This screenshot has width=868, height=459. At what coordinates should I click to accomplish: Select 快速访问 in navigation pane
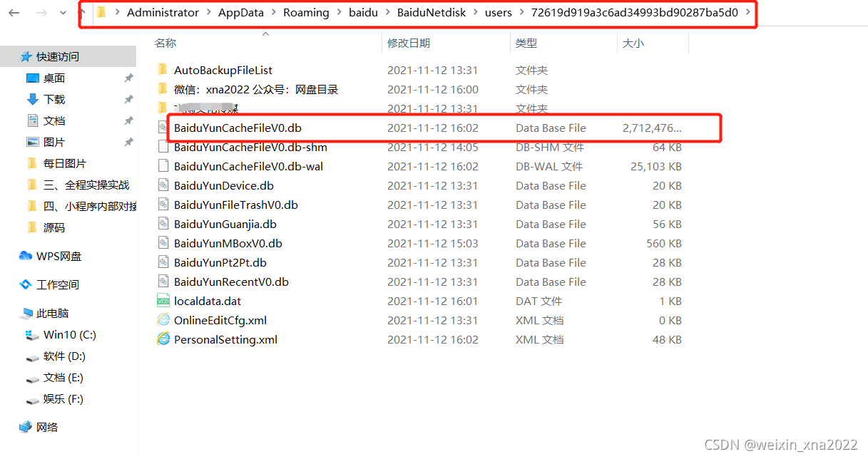[x=58, y=56]
